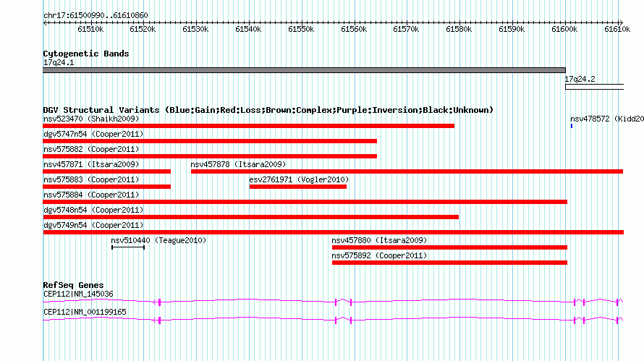
Task: Click the nsv523470 (Shaikh2009) variant label
Action: point(91,119)
